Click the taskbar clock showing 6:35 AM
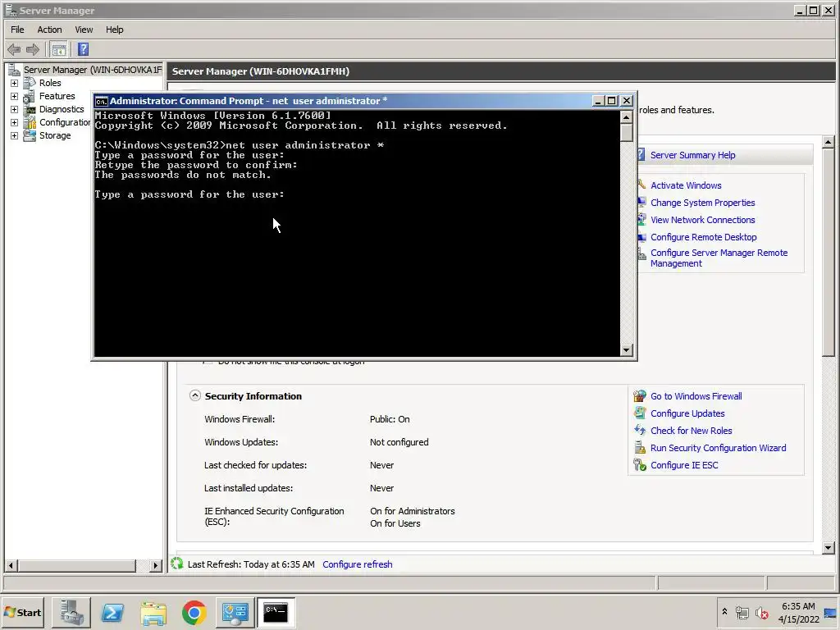 (x=798, y=606)
